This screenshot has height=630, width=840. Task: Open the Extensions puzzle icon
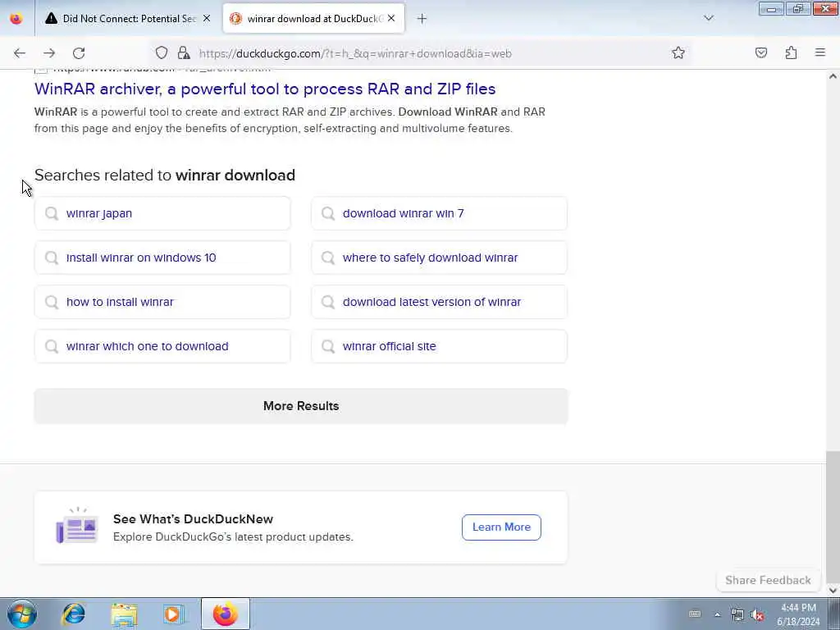(x=791, y=52)
